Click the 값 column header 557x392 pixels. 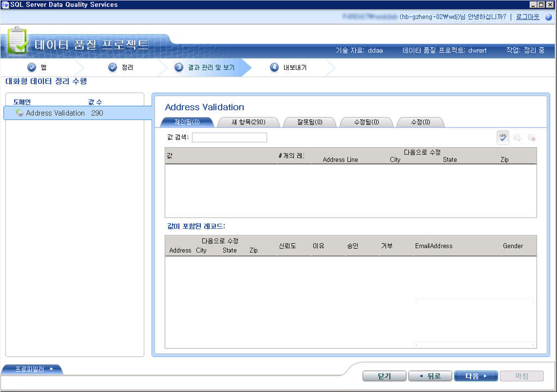pyautogui.click(x=170, y=156)
